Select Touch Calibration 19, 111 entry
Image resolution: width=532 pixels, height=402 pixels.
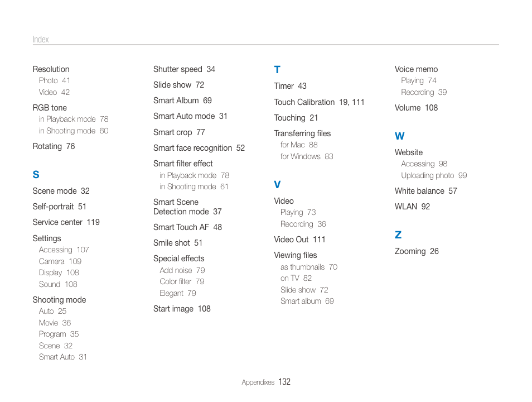pos(320,102)
